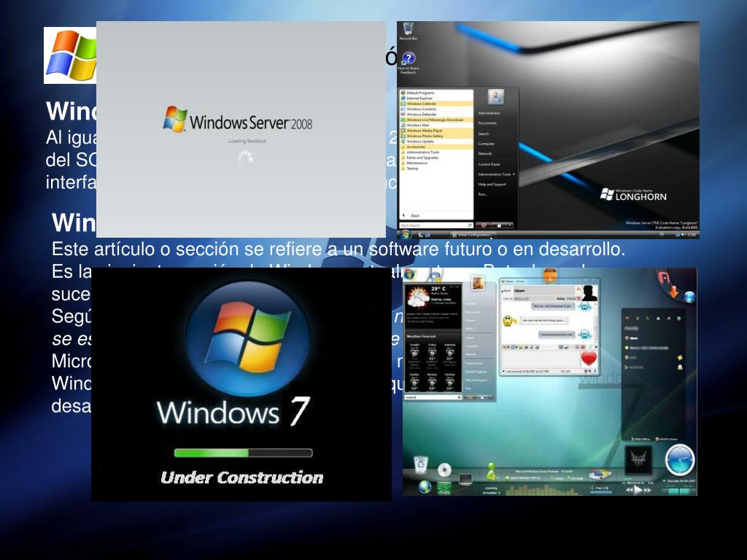This screenshot has height=560, width=747.
Task: Select Windows Live Messenger Download entry
Action: pos(437,120)
